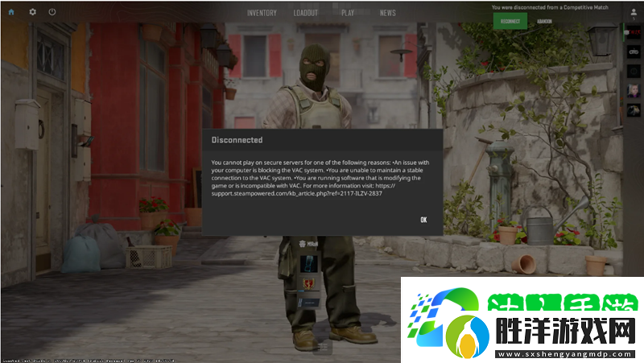Go to the home screen icon
Viewport: 644px width, 363px height.
point(11,12)
